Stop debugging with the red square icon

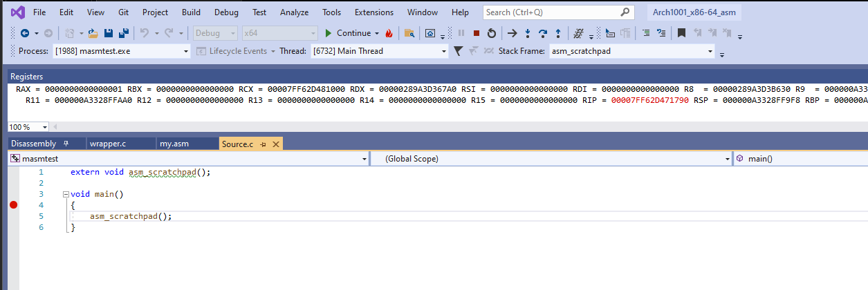click(476, 33)
